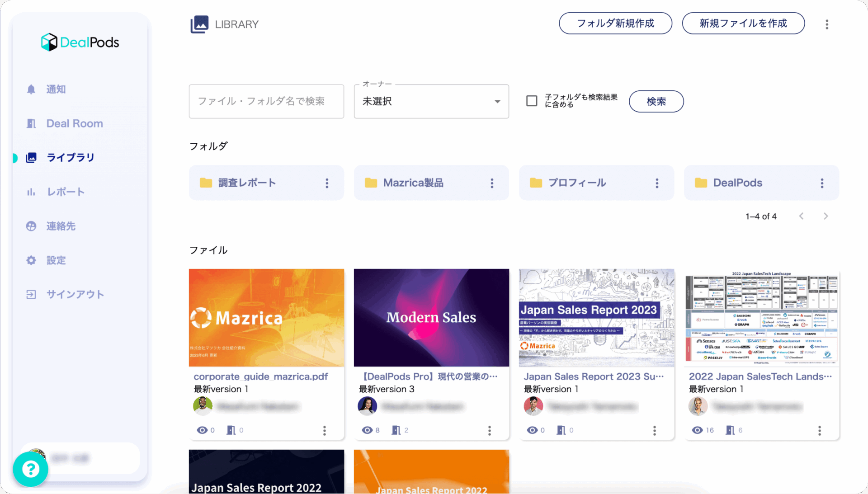Select ライブラリ in sidebar
The height and width of the screenshot is (494, 868).
coord(71,157)
